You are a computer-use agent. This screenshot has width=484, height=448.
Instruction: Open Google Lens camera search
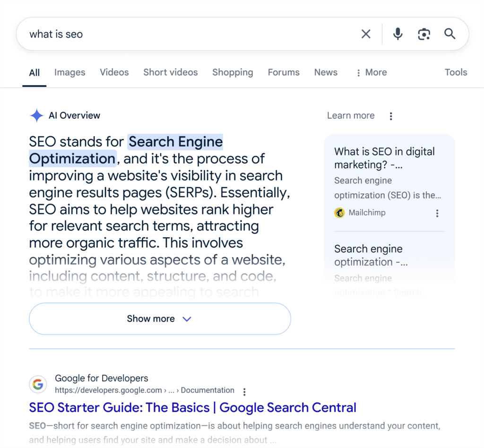click(x=424, y=34)
